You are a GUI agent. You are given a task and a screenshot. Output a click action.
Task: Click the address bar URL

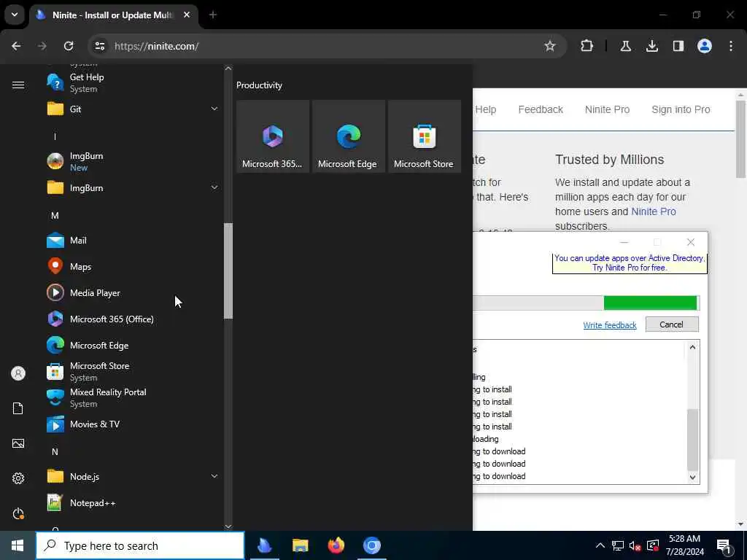click(156, 46)
